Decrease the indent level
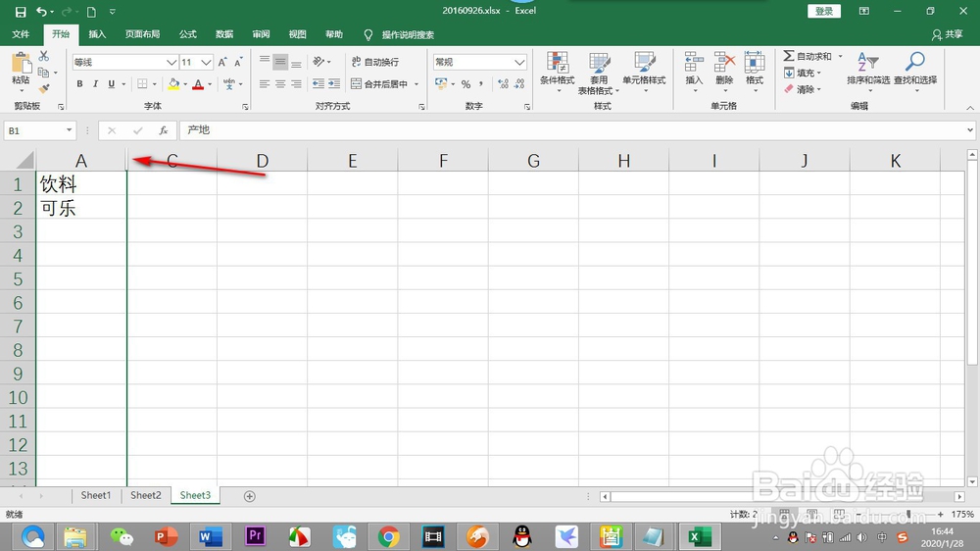 318,83
